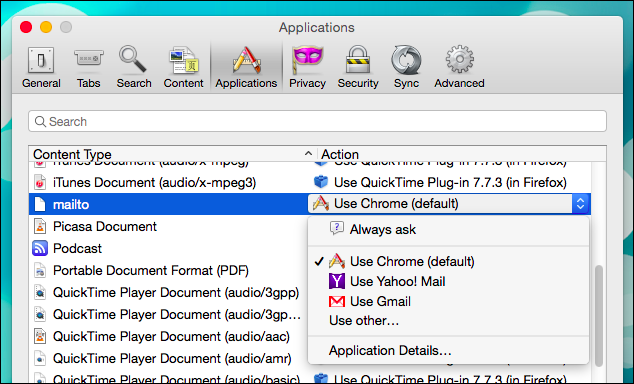The image size is (634, 384).
Task: Click the iTunes audio/x-mpeg3 document icon
Action: [x=40, y=182]
